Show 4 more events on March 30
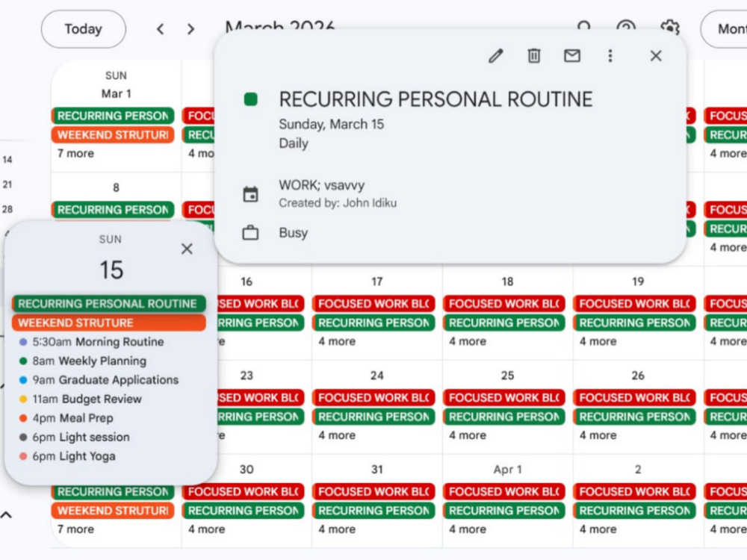The width and height of the screenshot is (747, 560). [206, 529]
